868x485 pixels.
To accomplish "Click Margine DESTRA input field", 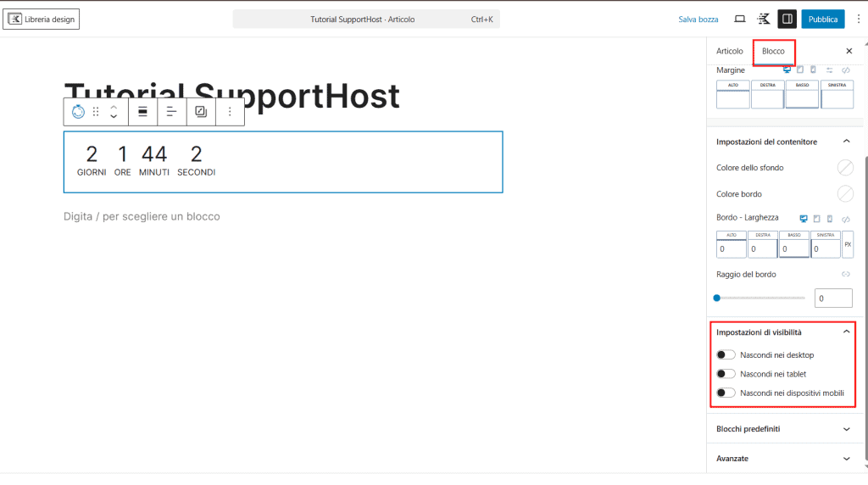I will pos(767,98).
